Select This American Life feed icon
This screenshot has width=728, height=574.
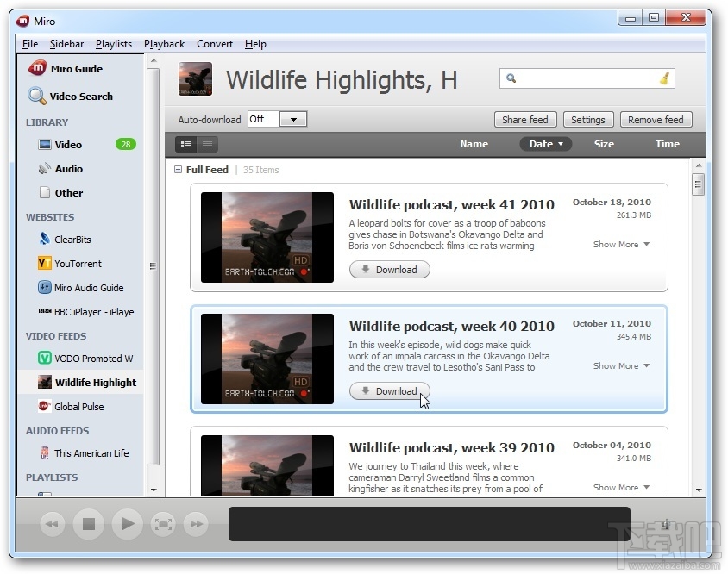tap(45, 452)
